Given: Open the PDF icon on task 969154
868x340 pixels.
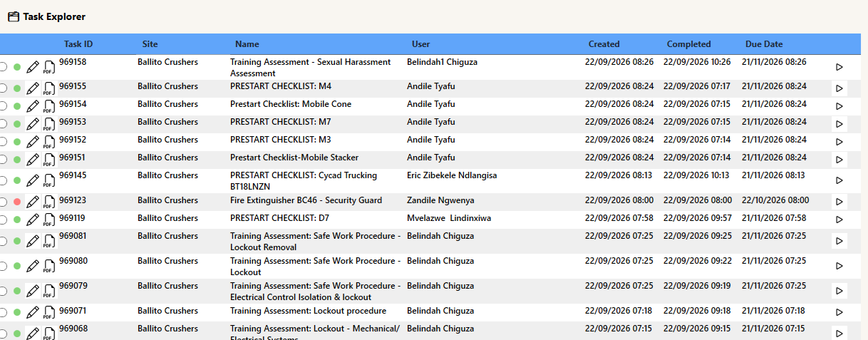Looking at the screenshot, I should pyautogui.click(x=48, y=107).
